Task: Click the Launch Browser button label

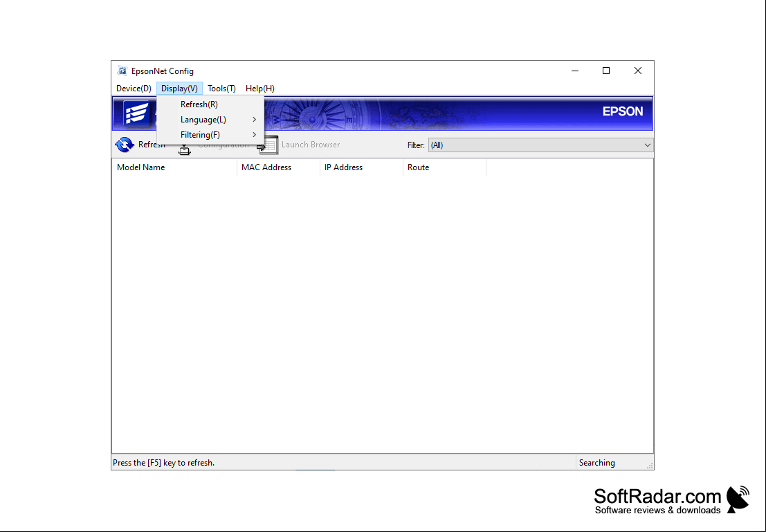Action: (311, 145)
